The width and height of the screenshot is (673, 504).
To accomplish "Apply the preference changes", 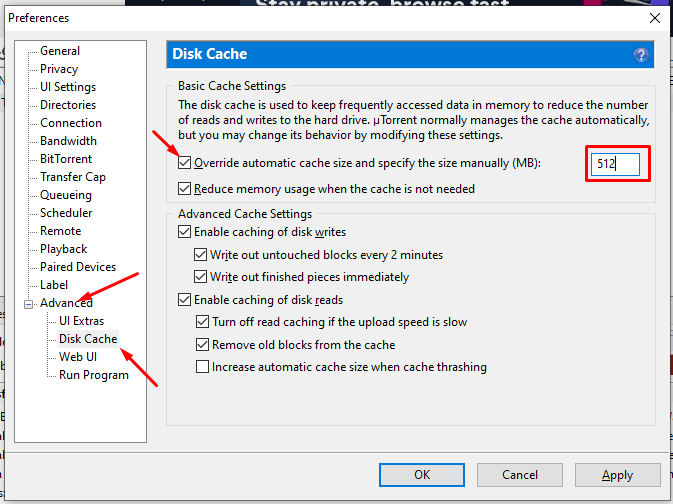I will coord(617,475).
